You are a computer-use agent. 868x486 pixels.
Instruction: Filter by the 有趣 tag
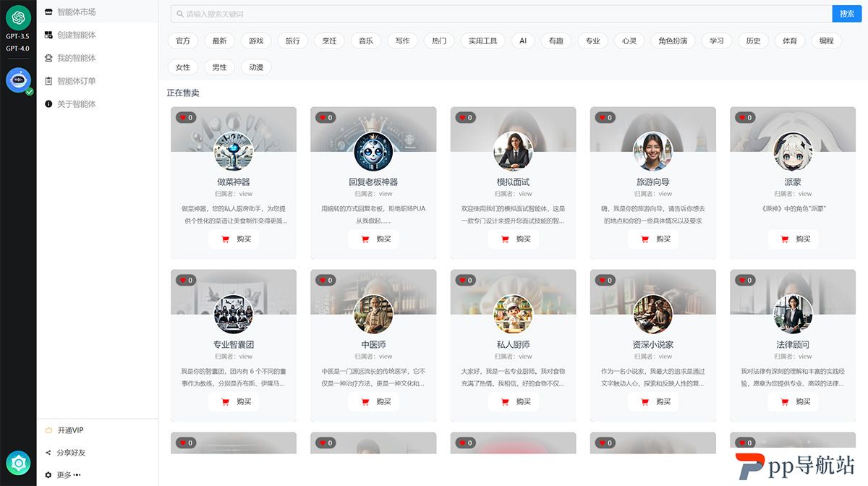[556, 41]
